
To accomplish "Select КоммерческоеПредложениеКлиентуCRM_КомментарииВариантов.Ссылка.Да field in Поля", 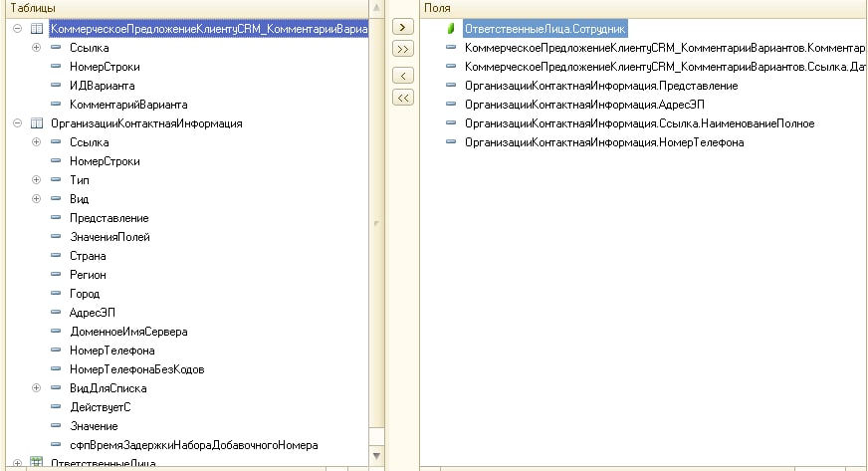I will (664, 67).
